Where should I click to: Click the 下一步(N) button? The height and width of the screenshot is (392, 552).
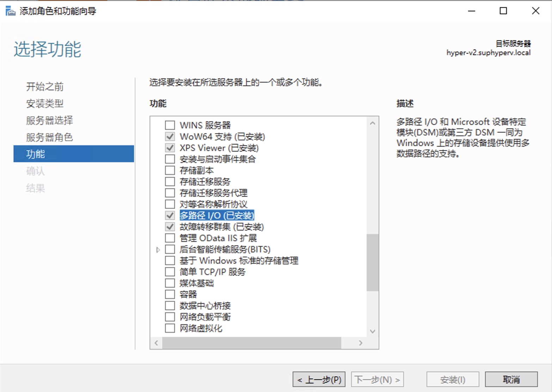click(x=377, y=380)
